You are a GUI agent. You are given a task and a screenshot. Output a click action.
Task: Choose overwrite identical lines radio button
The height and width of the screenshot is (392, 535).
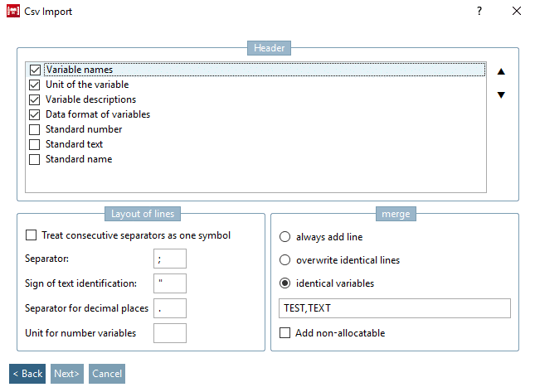tap(285, 260)
